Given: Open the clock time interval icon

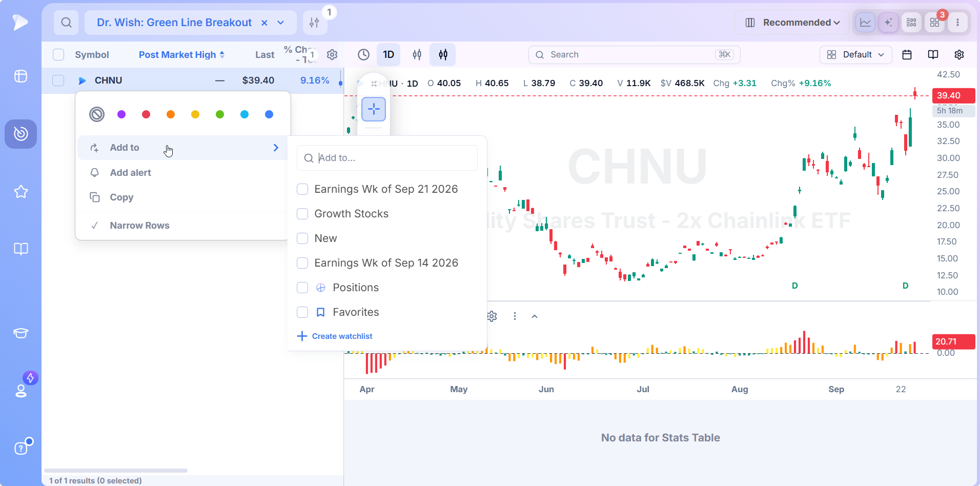Looking at the screenshot, I should [363, 55].
